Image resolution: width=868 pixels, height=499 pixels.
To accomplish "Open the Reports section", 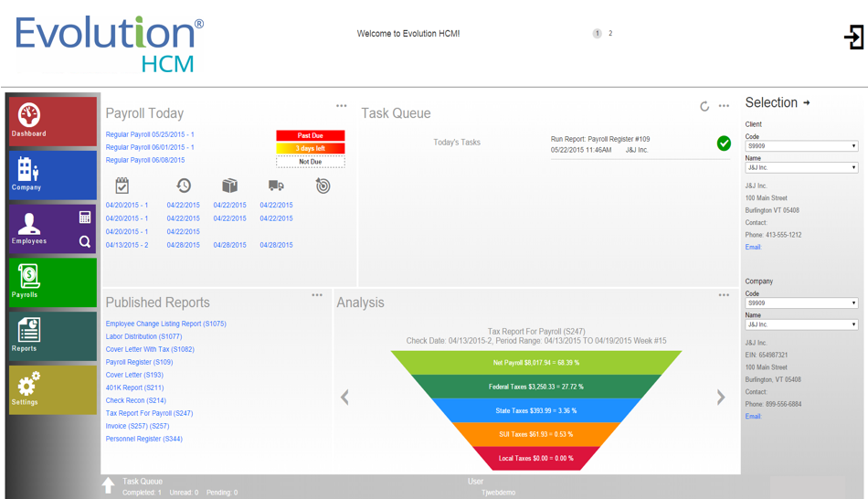I will pyautogui.click(x=53, y=336).
